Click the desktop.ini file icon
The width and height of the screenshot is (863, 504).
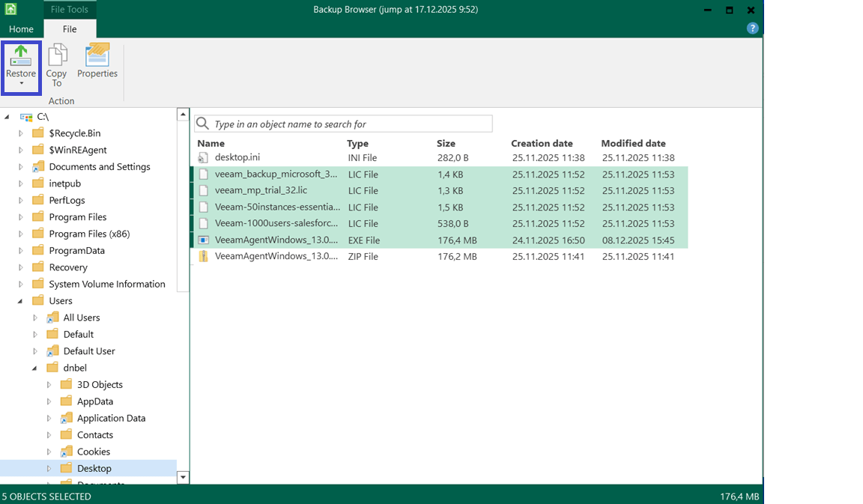coord(203,158)
